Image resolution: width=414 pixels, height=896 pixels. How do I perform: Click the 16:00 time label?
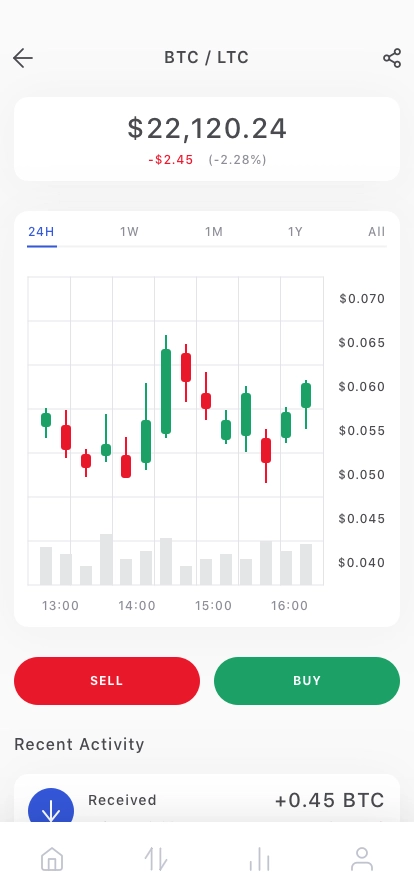(289, 605)
